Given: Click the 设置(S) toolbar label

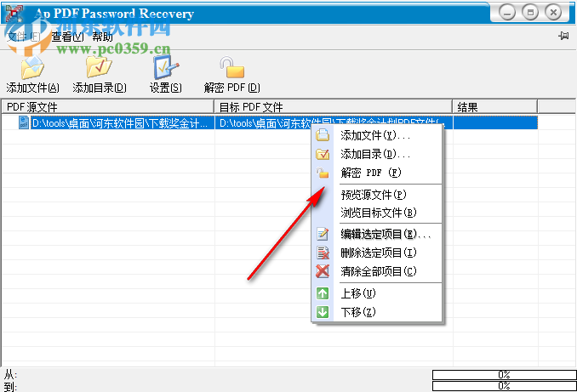Looking at the screenshot, I should [x=166, y=88].
